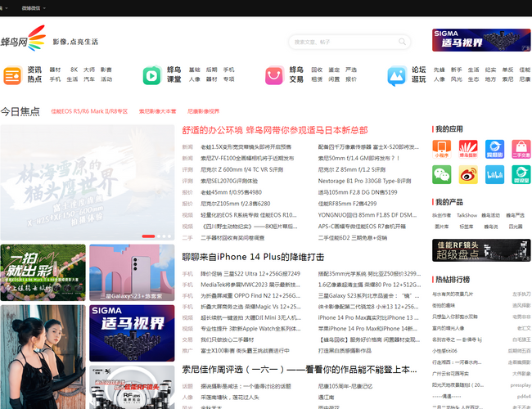Open the red 蜂鸟摄影 app icon
Image resolution: width=532 pixels, height=409 pixels.
tap(468, 149)
